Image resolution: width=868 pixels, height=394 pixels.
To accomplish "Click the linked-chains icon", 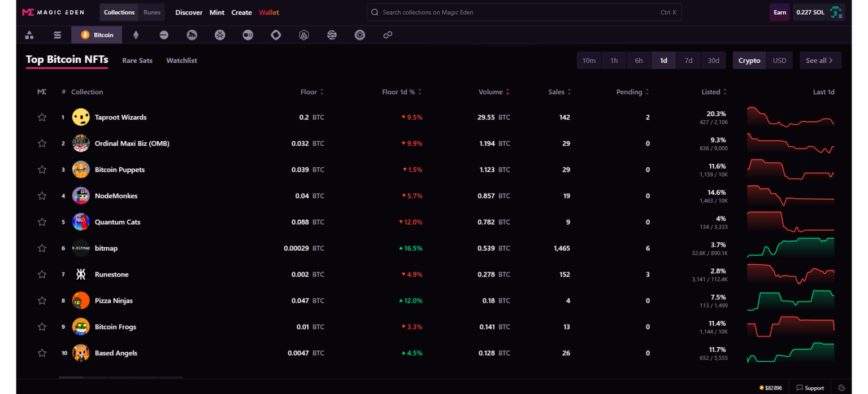I will [x=388, y=35].
